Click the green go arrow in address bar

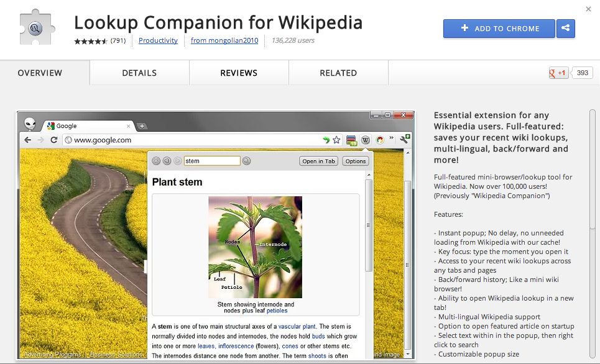pyautogui.click(x=326, y=140)
